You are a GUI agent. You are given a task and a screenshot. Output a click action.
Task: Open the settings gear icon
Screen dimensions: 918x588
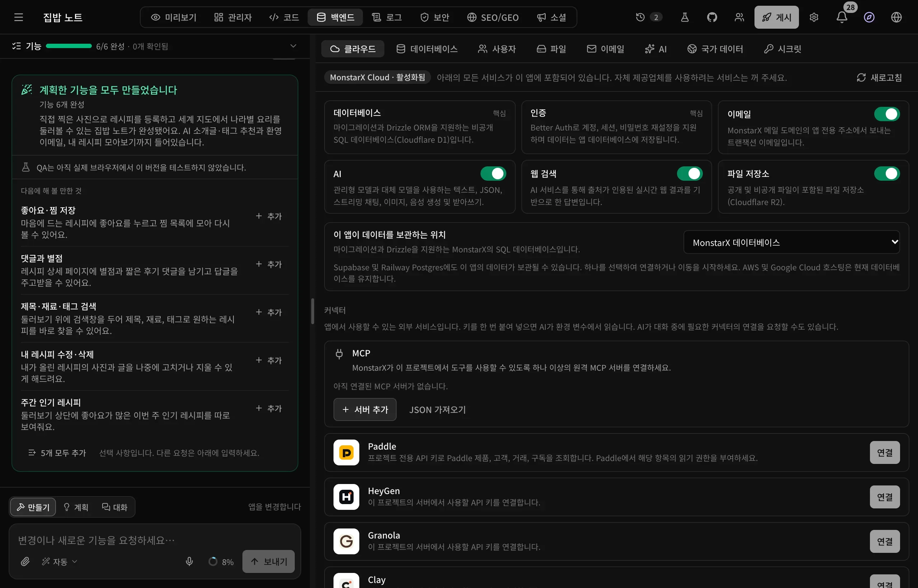point(814,17)
